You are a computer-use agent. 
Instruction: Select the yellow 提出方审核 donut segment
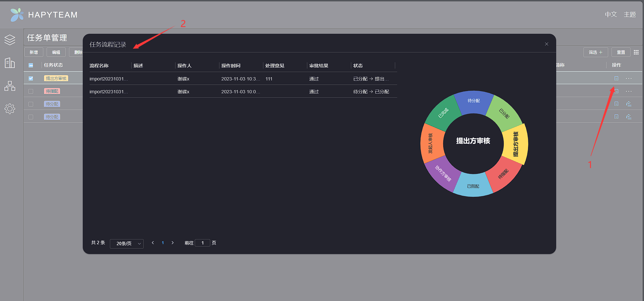point(515,144)
